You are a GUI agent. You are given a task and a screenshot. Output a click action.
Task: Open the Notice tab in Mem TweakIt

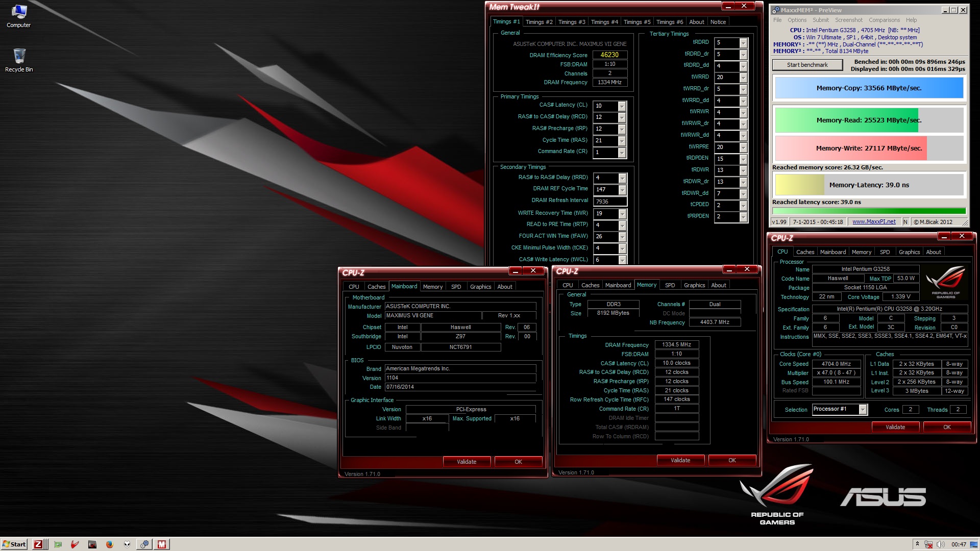pos(718,22)
